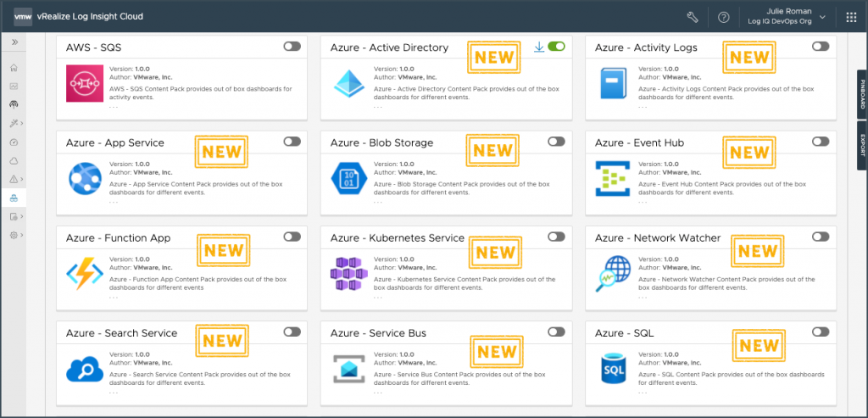The width and height of the screenshot is (868, 418).
Task: Click the help question mark icon
Action: 723,17
